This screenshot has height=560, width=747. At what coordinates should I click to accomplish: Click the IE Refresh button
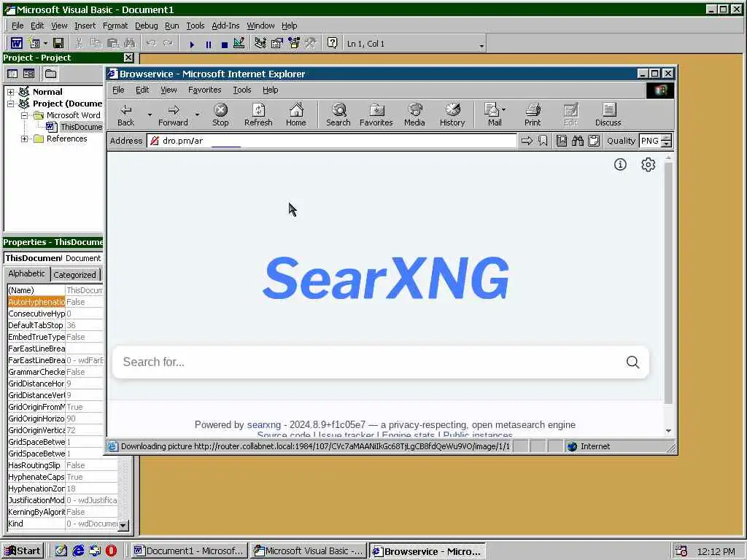[x=258, y=115]
